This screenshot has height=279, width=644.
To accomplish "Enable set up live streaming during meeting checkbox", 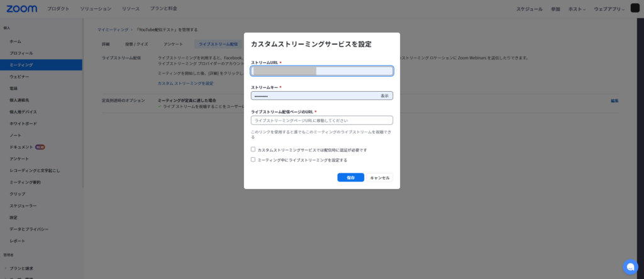I will pos(253,160).
